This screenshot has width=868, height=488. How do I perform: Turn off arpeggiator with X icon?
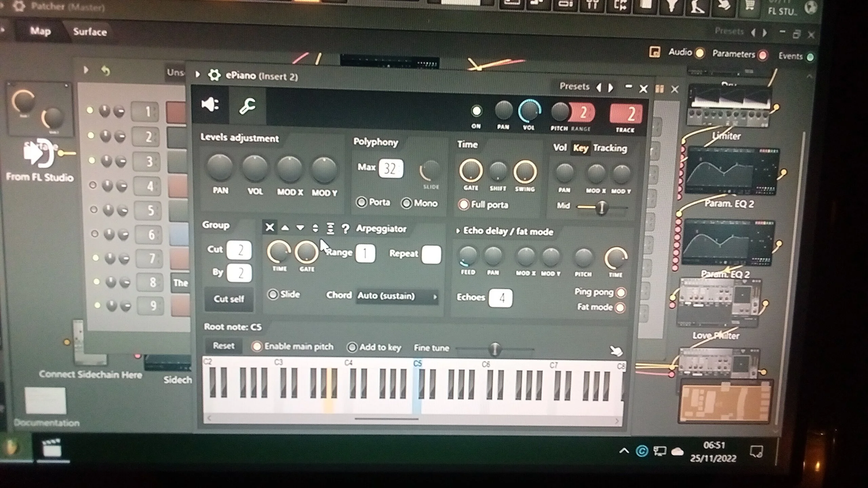coord(270,227)
